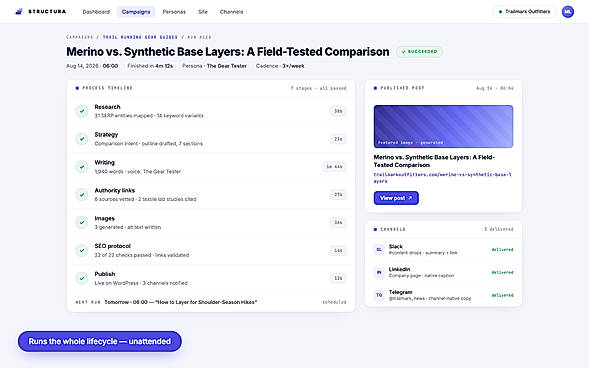
Task: Click the LinkedIn delivered status
Action: pos(502,273)
